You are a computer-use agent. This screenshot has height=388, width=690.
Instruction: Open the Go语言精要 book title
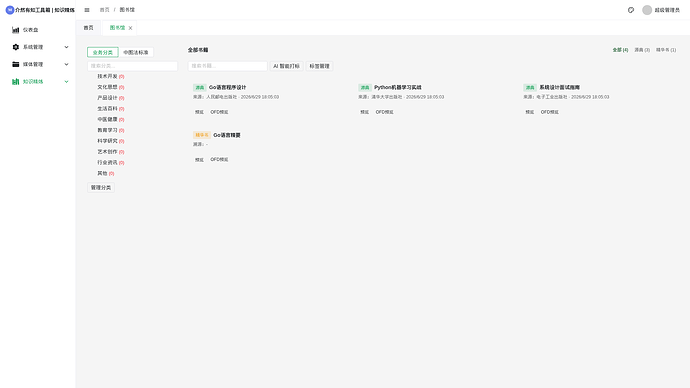pos(227,135)
